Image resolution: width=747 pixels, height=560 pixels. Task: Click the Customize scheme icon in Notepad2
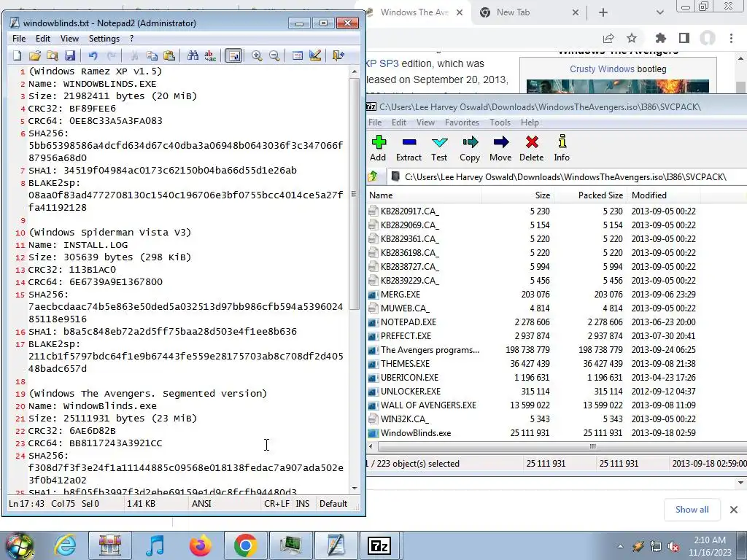(x=315, y=55)
